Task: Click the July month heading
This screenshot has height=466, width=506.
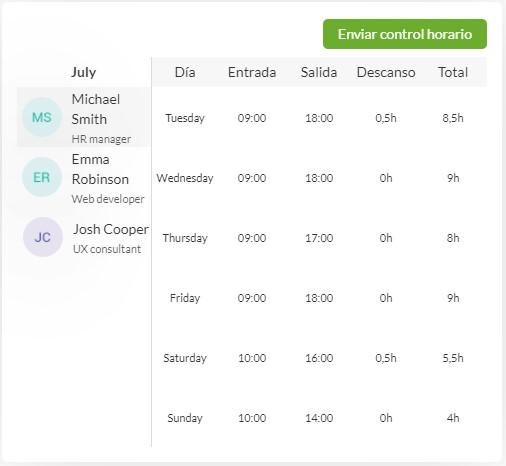Action: pos(84,72)
